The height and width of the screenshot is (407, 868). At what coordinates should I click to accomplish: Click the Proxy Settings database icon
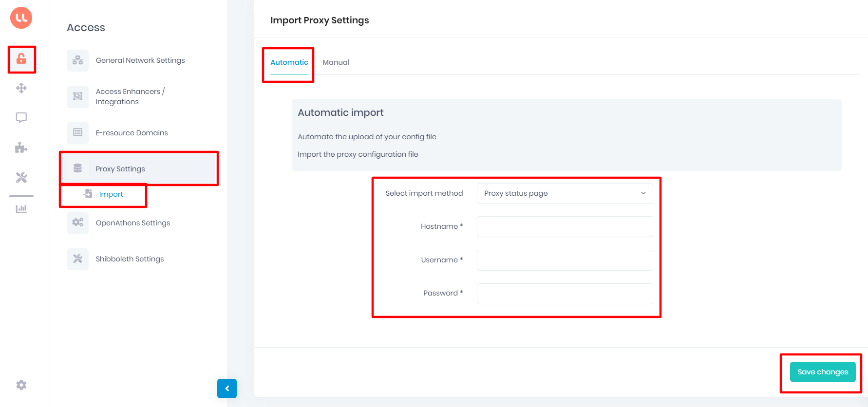point(77,168)
